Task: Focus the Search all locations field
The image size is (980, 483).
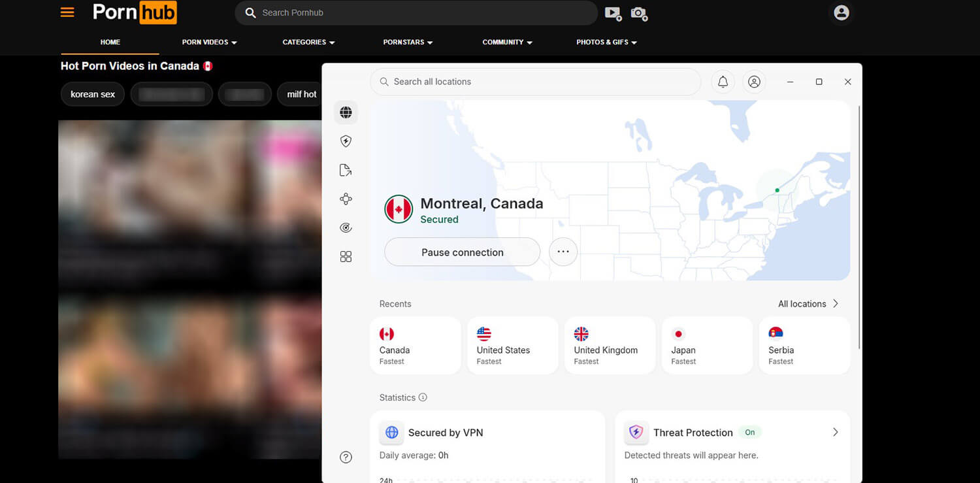Action: coord(536,82)
